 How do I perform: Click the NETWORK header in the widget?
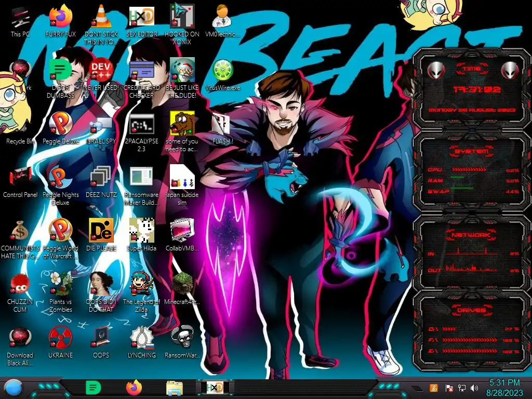471,234
